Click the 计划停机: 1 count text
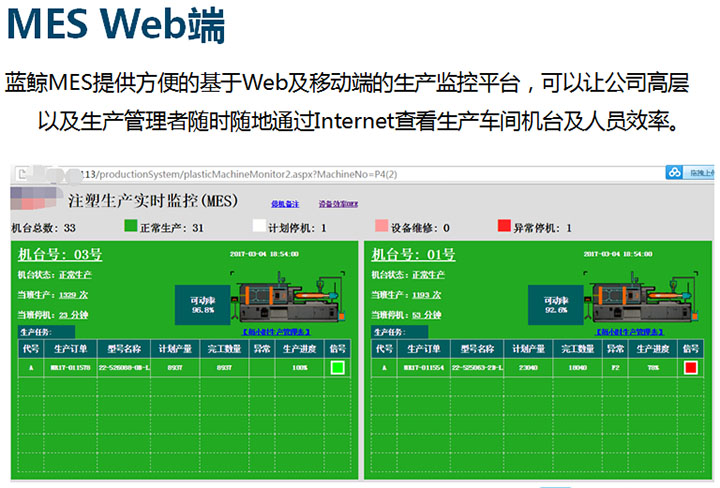 click(297, 228)
